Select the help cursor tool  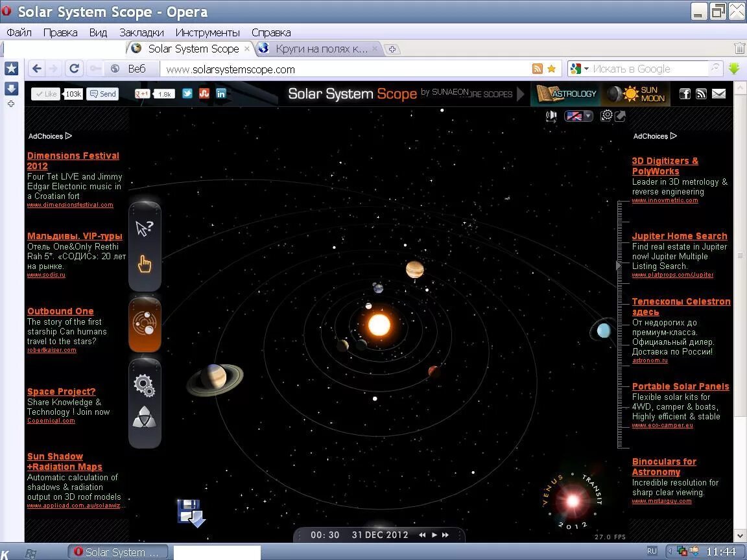[x=145, y=228]
